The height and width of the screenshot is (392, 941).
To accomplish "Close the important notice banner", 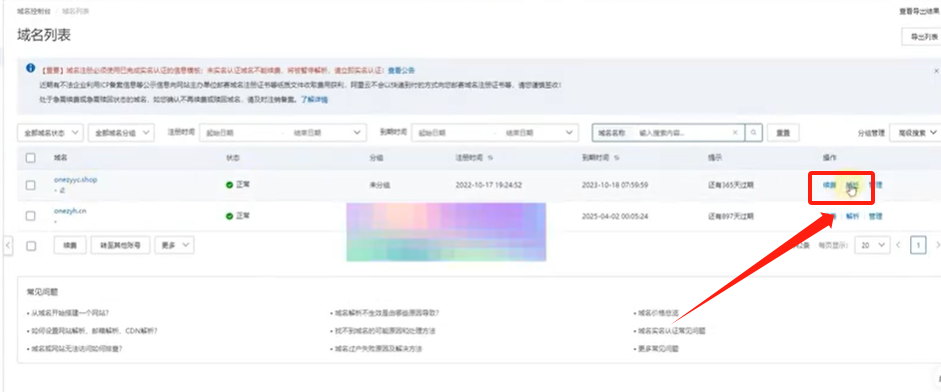I will [x=937, y=70].
